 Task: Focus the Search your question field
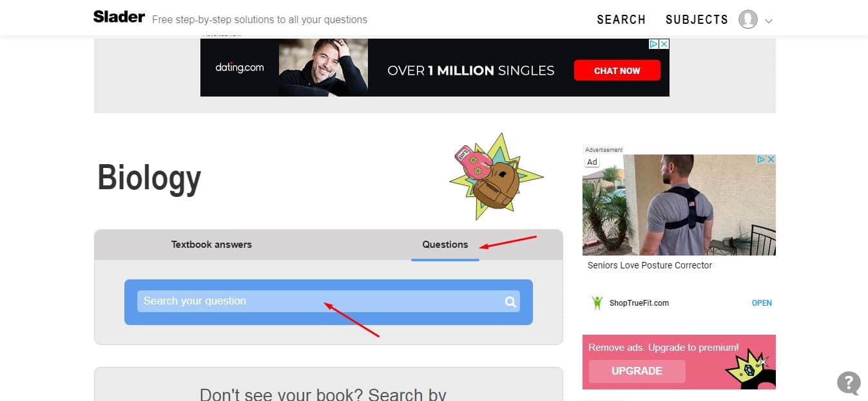click(x=328, y=301)
